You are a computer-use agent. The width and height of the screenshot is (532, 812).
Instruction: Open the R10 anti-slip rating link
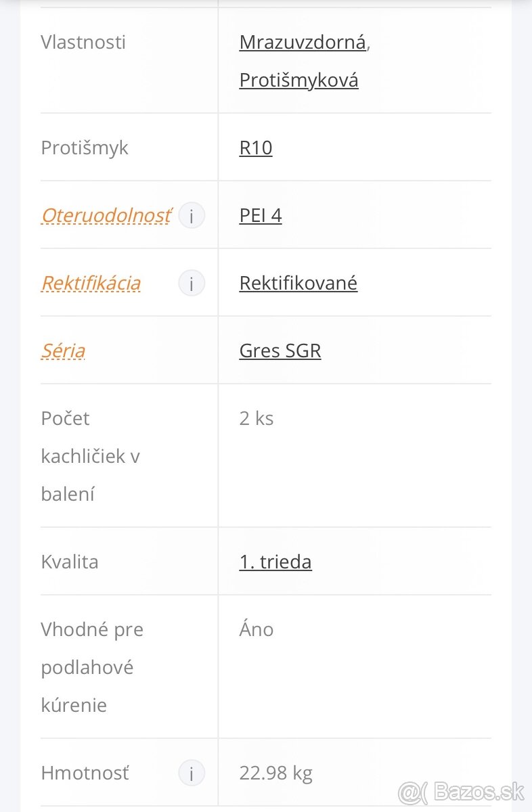click(x=255, y=147)
